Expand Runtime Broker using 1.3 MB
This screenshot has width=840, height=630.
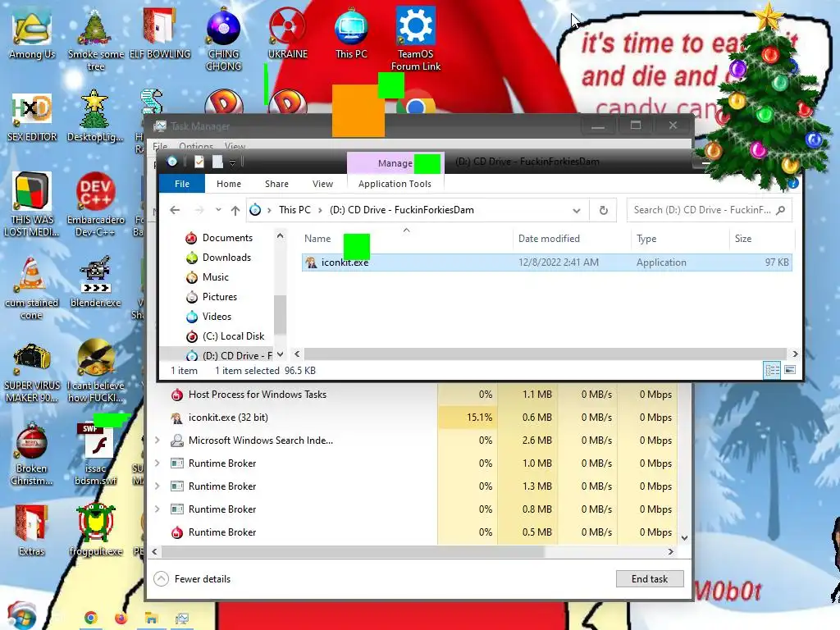(157, 486)
